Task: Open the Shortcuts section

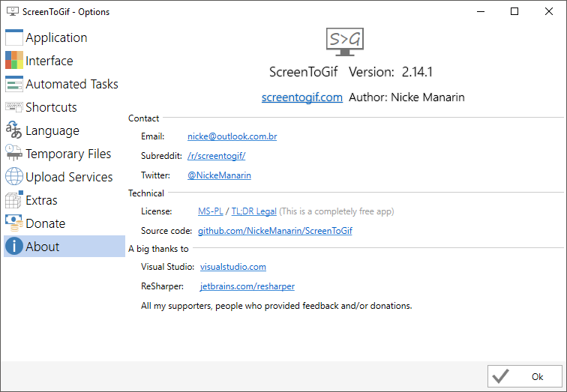Action: [64, 107]
